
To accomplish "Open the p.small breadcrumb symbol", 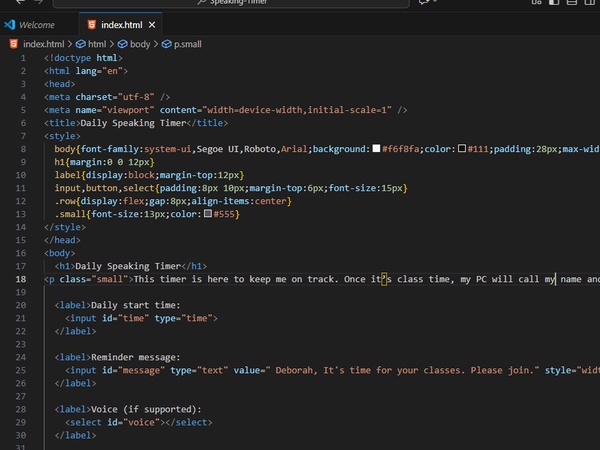I will 187,44.
